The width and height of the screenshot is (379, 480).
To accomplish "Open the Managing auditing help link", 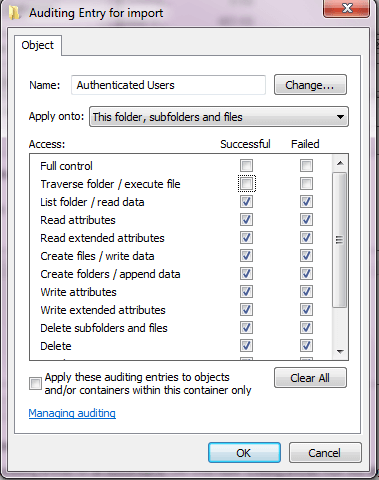I will pyautogui.click(x=72, y=413).
